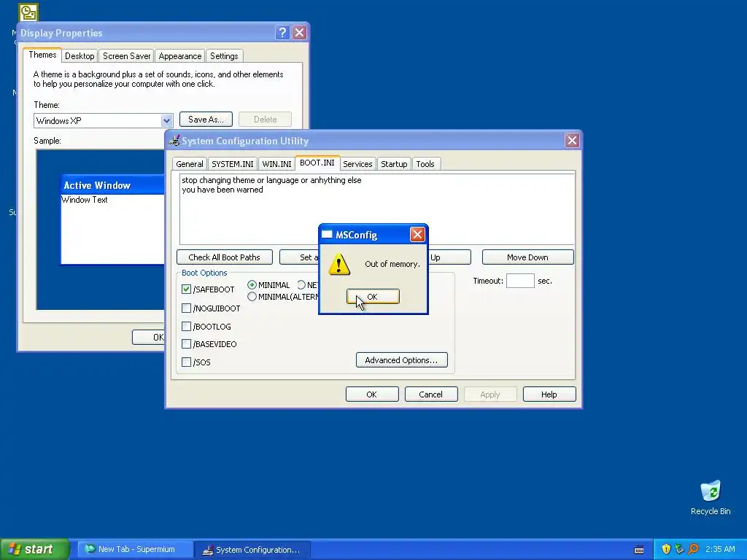Click the MSConfig dialog title bar icon
Image resolution: width=747 pixels, height=560 pixels.
(327, 234)
